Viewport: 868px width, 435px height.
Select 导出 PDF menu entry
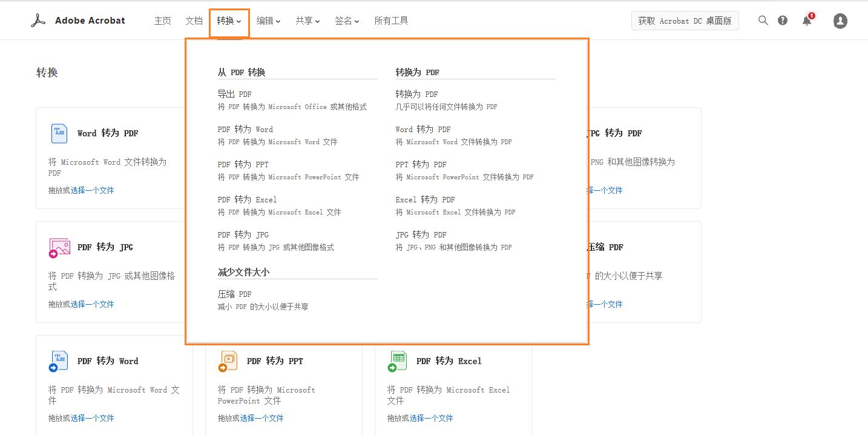coord(235,94)
